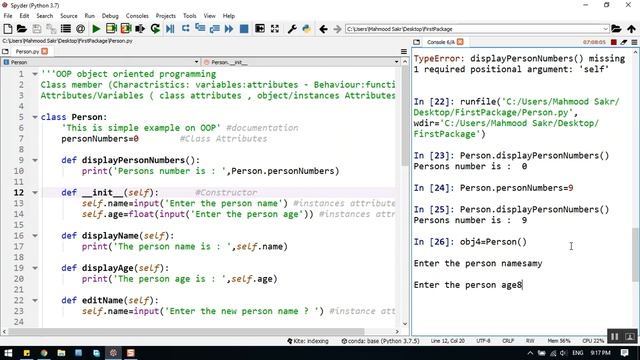Close the Person.py tab
Screen dimensions: 640x360
(44, 51)
